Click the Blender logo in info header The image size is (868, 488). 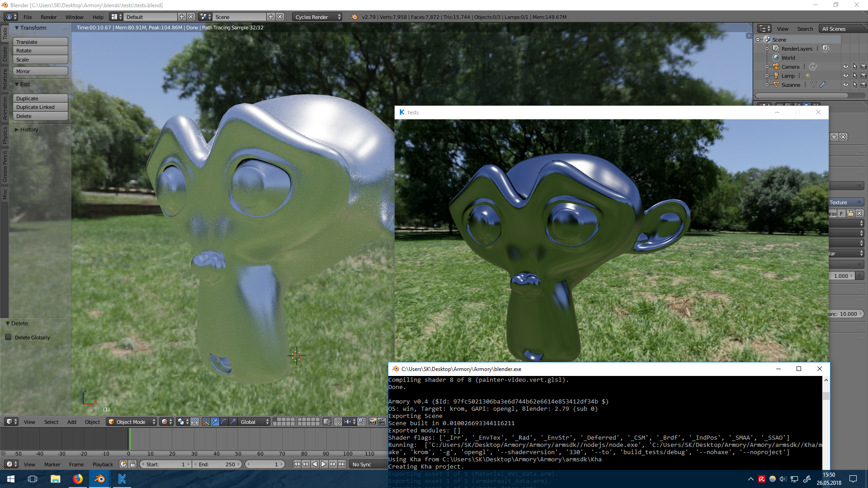pyautogui.click(x=354, y=17)
